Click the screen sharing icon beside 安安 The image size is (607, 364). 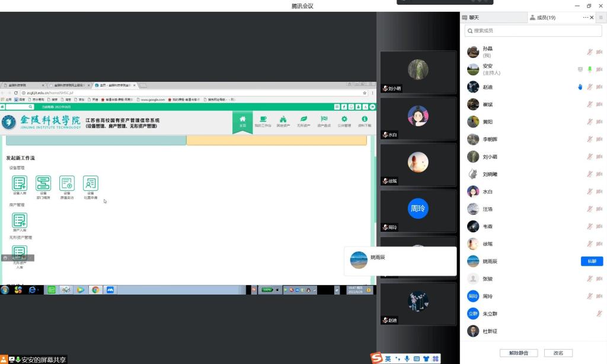(x=580, y=69)
